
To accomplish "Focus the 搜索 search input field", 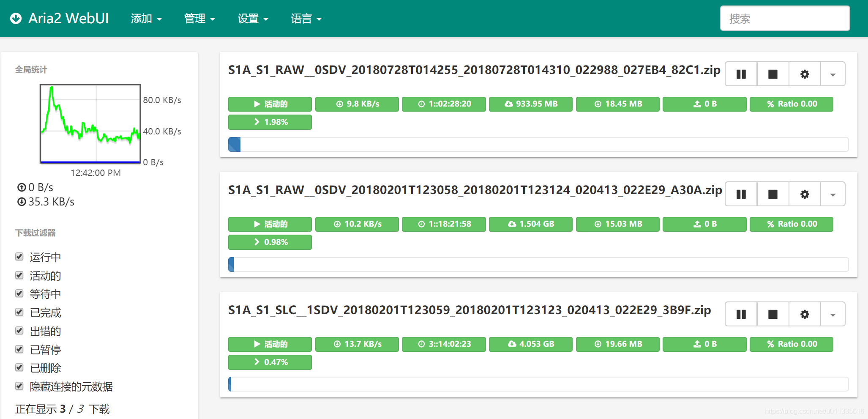I will (x=785, y=18).
